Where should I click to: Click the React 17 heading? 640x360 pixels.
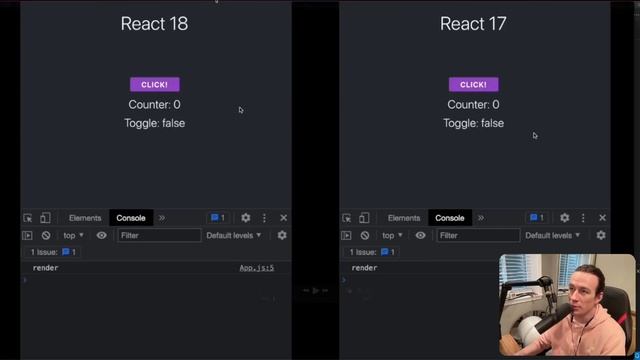point(473,24)
